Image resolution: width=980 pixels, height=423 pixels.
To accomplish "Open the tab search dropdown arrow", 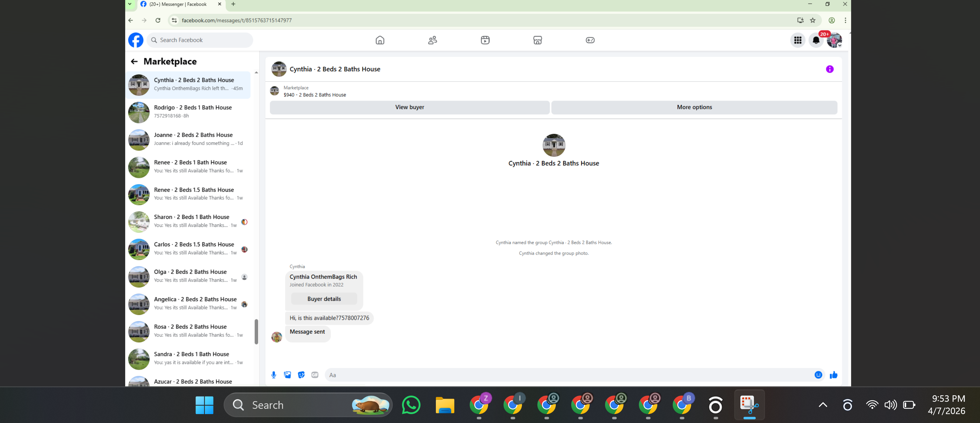I will point(130,4).
